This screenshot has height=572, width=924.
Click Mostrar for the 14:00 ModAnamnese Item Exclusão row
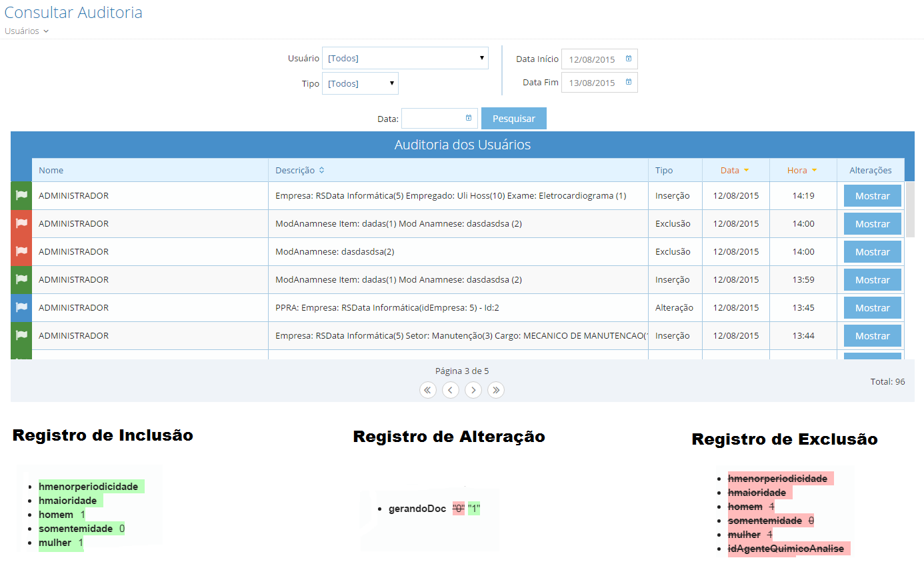(x=873, y=224)
